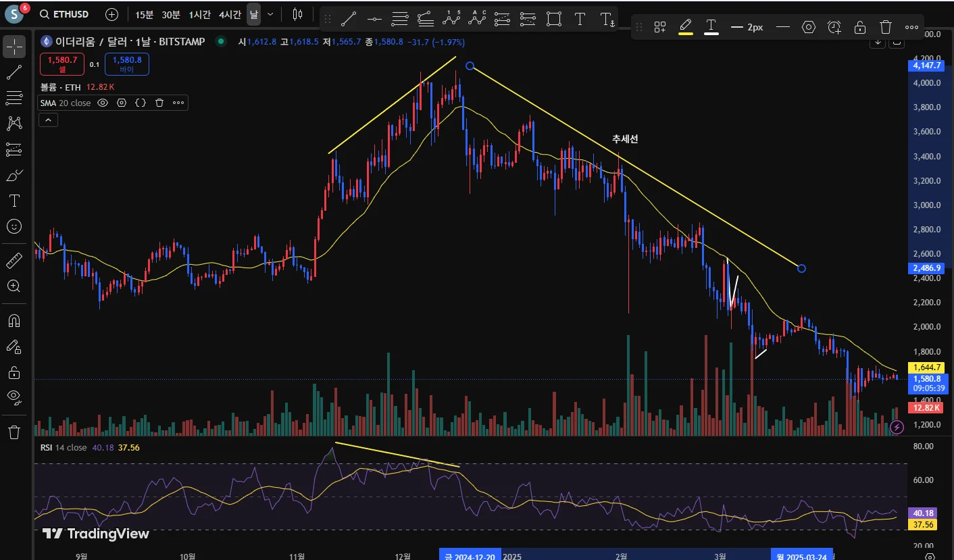
Task: Open drawing templates in floating toolbar
Action: tap(660, 27)
